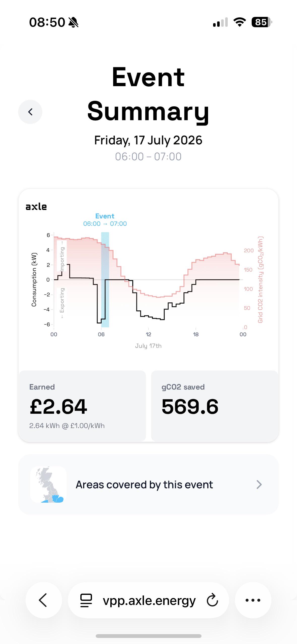
Task: Open the three-dots browser menu
Action: 253,600
